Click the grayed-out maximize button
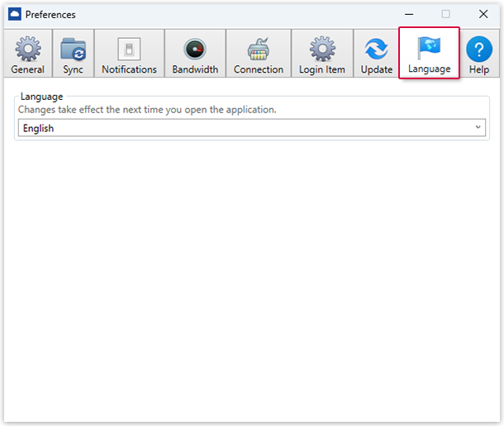504x426 pixels. (x=446, y=14)
